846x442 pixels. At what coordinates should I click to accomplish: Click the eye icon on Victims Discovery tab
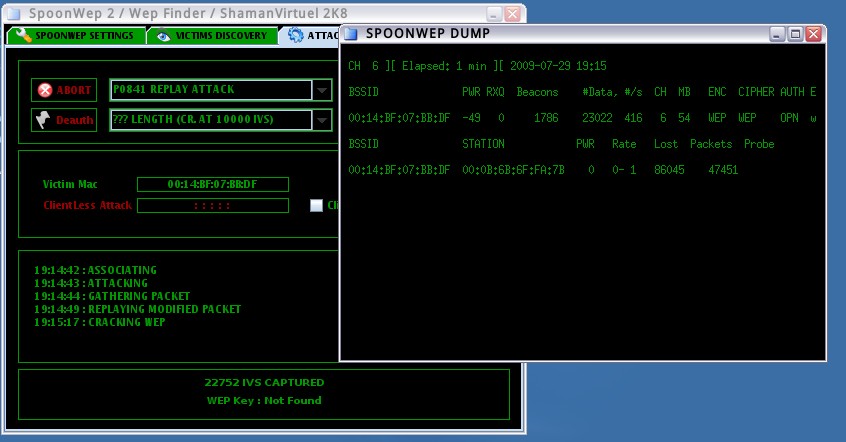pos(163,36)
